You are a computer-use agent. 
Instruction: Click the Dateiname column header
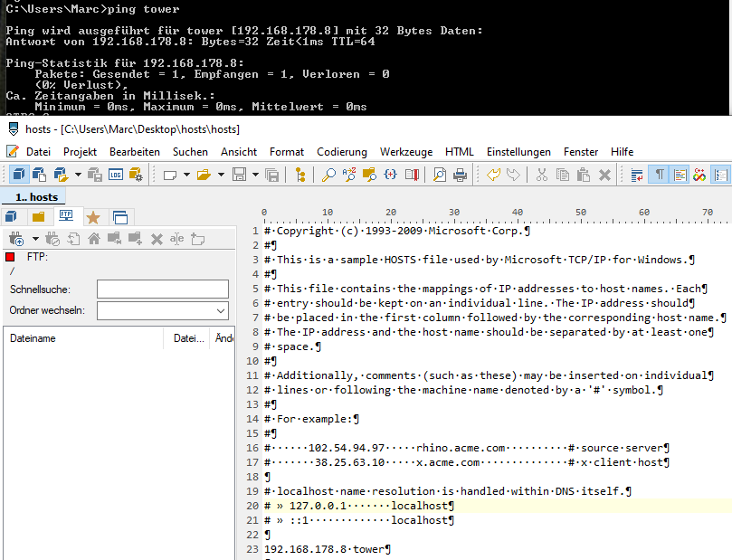(84, 338)
